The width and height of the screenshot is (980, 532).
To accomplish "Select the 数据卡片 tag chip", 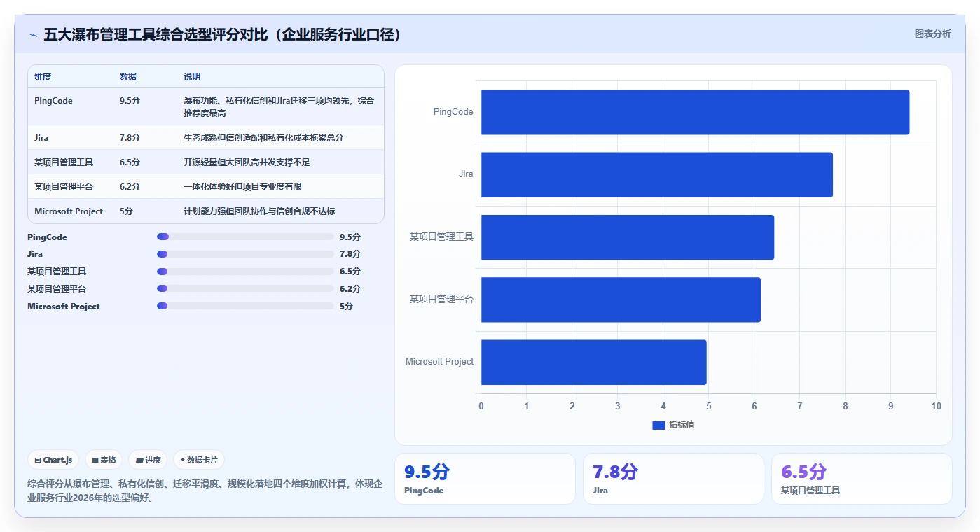I will 199,460.
